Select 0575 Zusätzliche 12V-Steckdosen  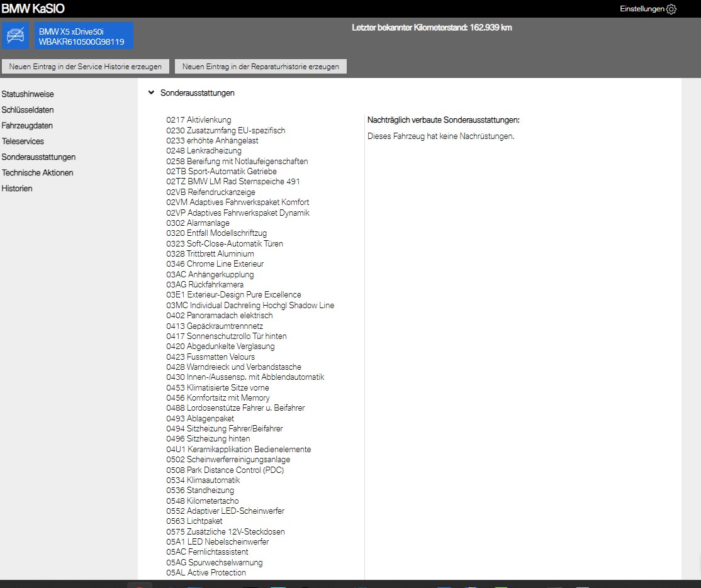[x=226, y=531]
